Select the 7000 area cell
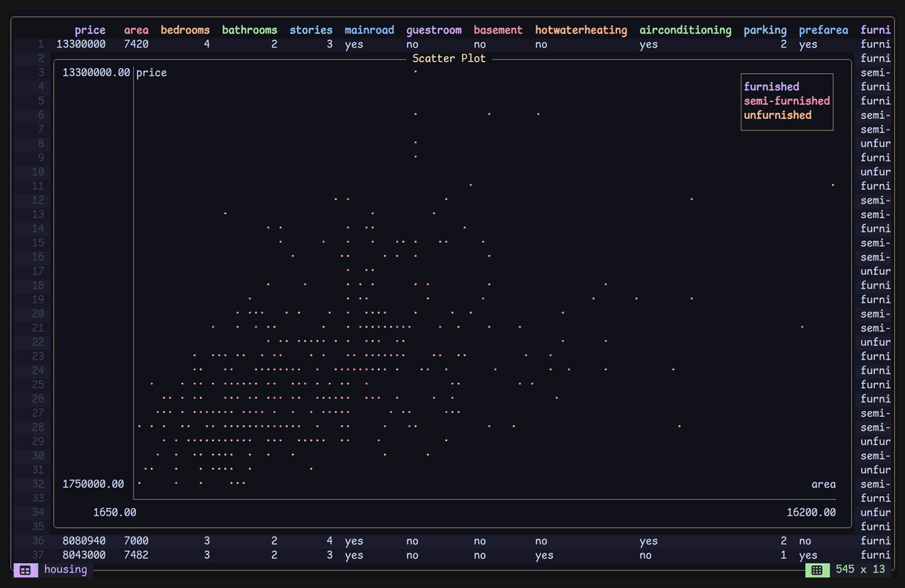The height and width of the screenshot is (588, 905). pos(137,541)
